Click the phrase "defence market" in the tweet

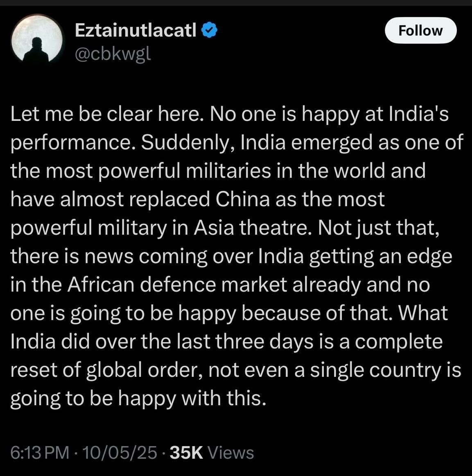(214, 285)
